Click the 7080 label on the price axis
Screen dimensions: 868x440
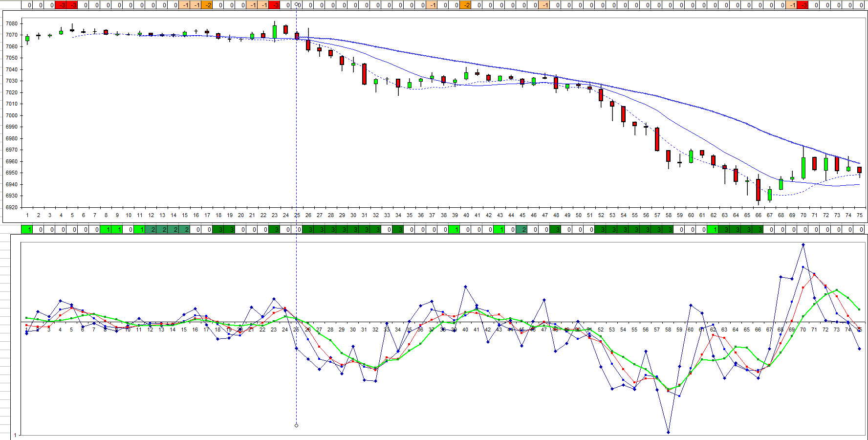(x=12, y=23)
